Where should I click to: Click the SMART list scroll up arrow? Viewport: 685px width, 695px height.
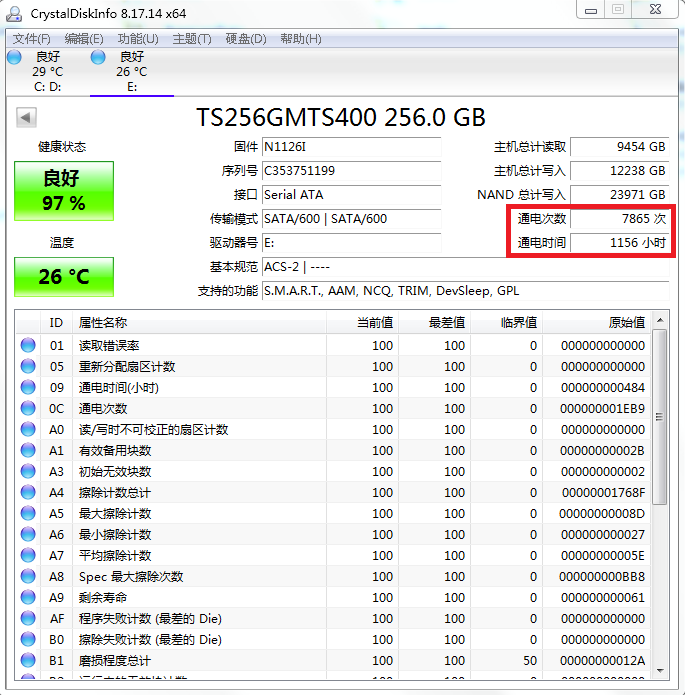coord(660,320)
